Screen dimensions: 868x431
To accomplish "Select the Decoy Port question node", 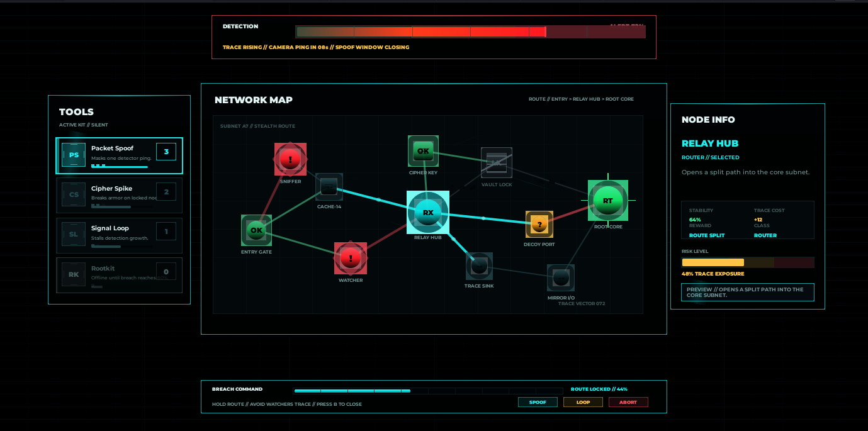I will coord(539,225).
